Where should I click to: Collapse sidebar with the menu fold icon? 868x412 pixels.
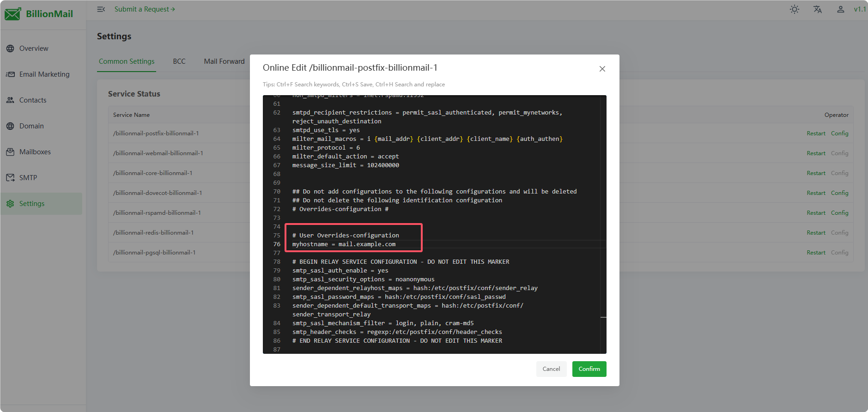(x=101, y=9)
